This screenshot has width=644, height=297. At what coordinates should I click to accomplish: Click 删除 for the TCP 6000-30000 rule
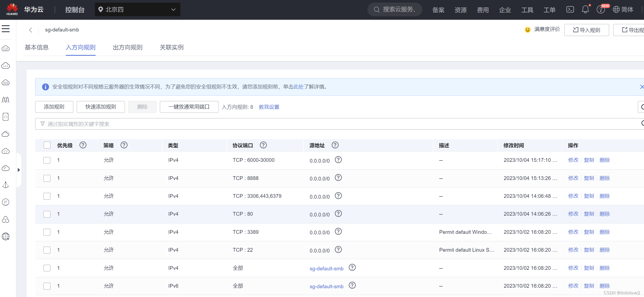[x=605, y=160]
